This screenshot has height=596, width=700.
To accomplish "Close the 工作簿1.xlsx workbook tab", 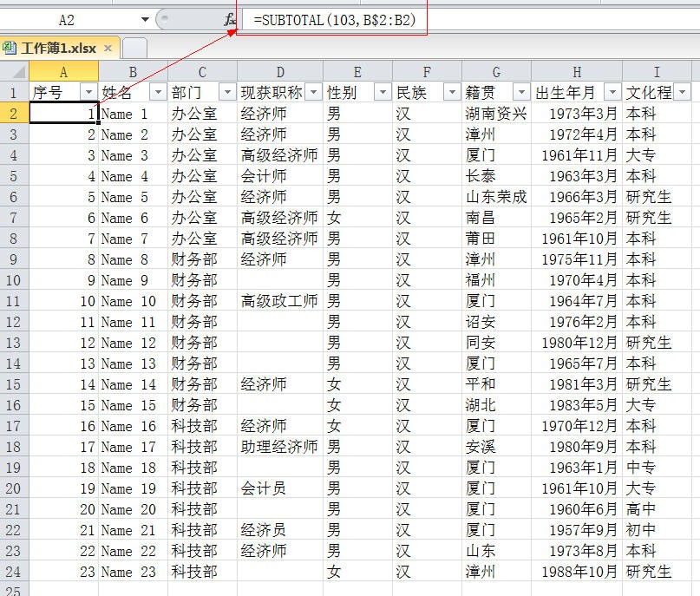I will tap(108, 49).
